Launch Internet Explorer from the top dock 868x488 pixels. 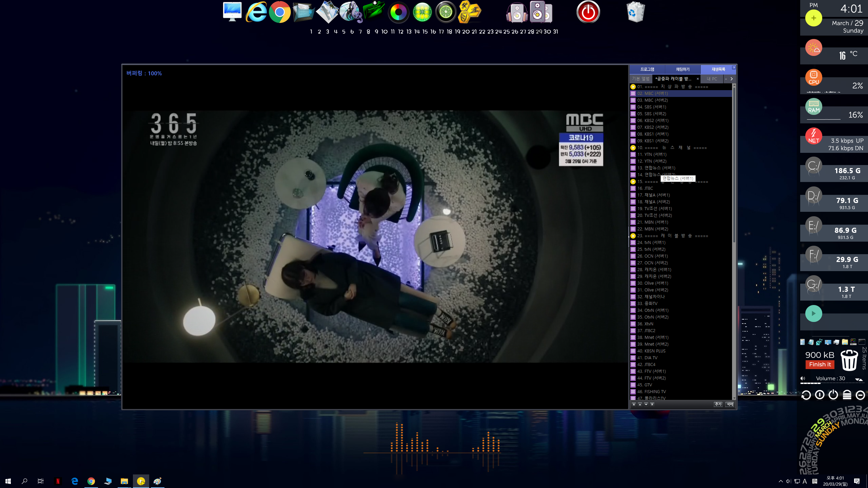pyautogui.click(x=256, y=12)
